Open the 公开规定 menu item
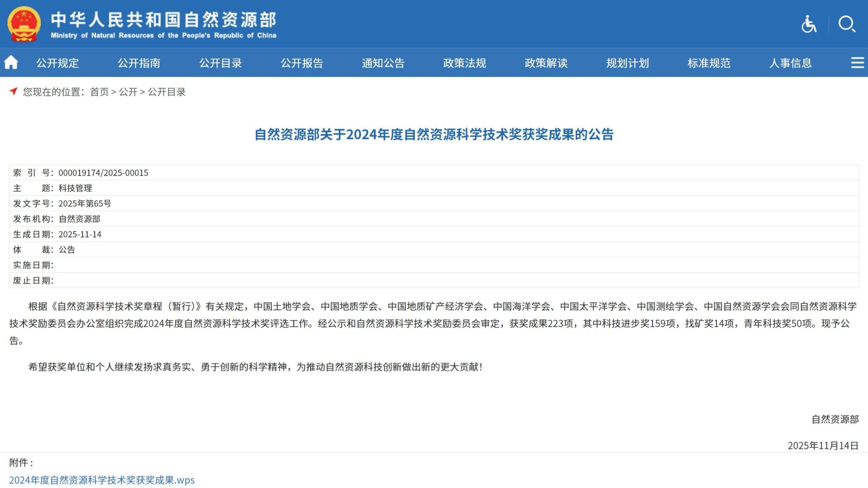The image size is (868, 488). (x=58, y=63)
